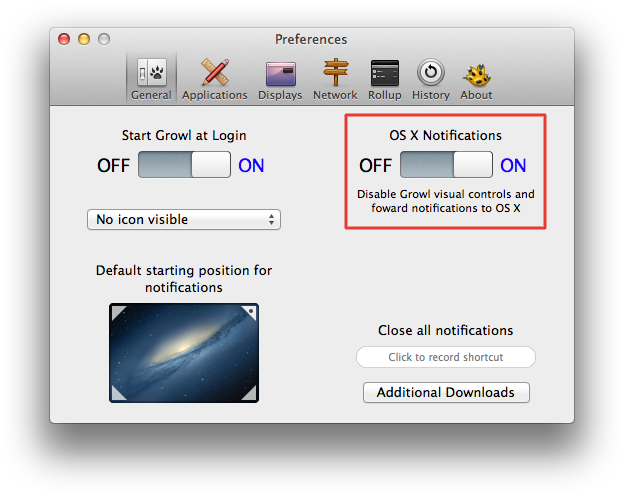Open Network settings signpost icon
The width and height of the screenshot is (623, 494).
[x=335, y=79]
